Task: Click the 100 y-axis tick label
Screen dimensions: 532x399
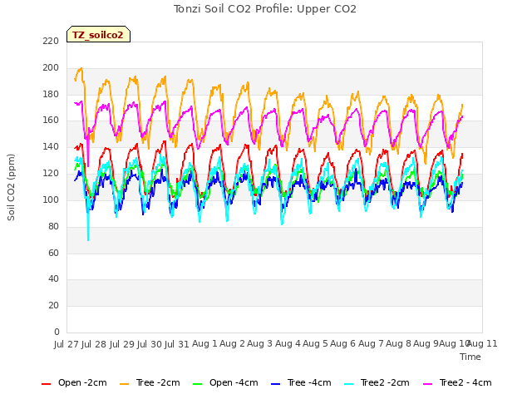Action: point(51,199)
